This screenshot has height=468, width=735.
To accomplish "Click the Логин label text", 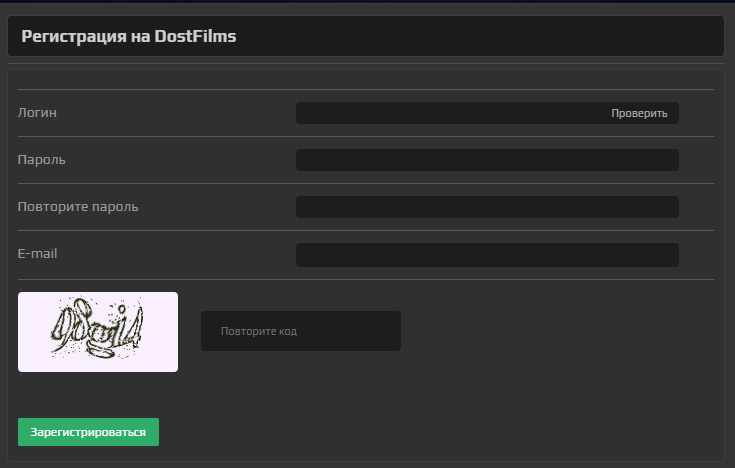I will click(37, 113).
